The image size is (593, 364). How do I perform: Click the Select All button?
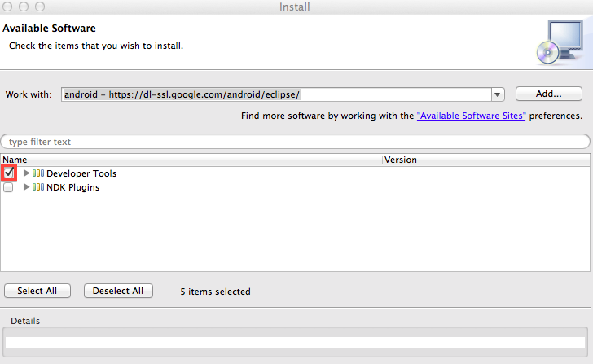coord(37,291)
